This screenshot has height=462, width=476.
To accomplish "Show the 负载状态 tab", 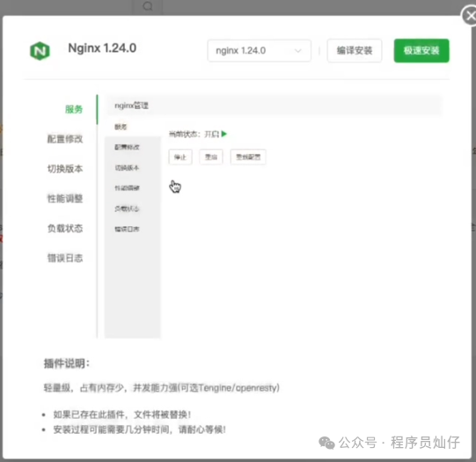I will click(x=65, y=228).
